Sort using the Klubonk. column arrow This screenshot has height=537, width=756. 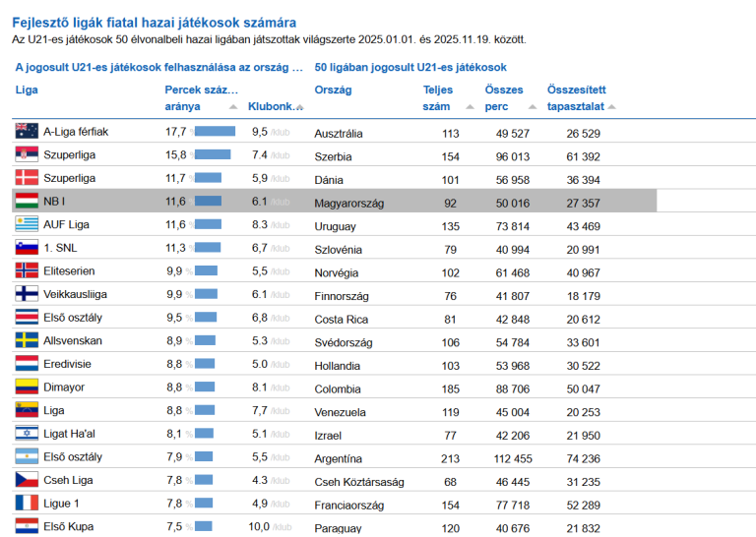pos(302,106)
